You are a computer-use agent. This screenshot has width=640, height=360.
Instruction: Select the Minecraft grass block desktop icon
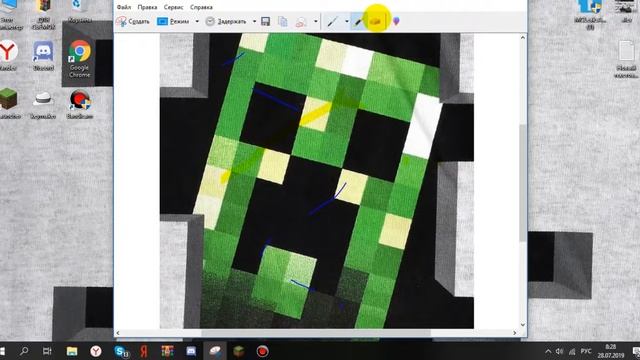tap(9, 104)
